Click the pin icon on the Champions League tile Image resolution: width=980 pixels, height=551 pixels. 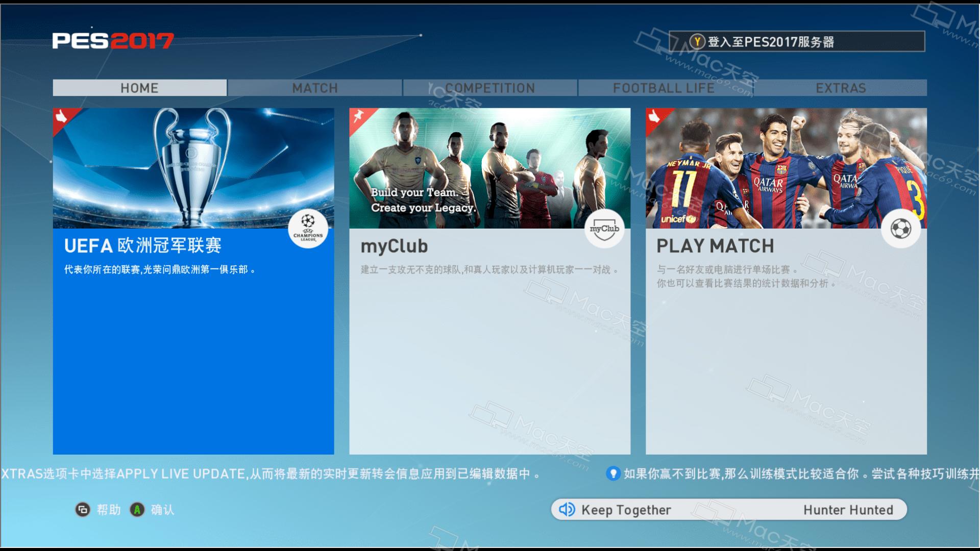tap(62, 117)
